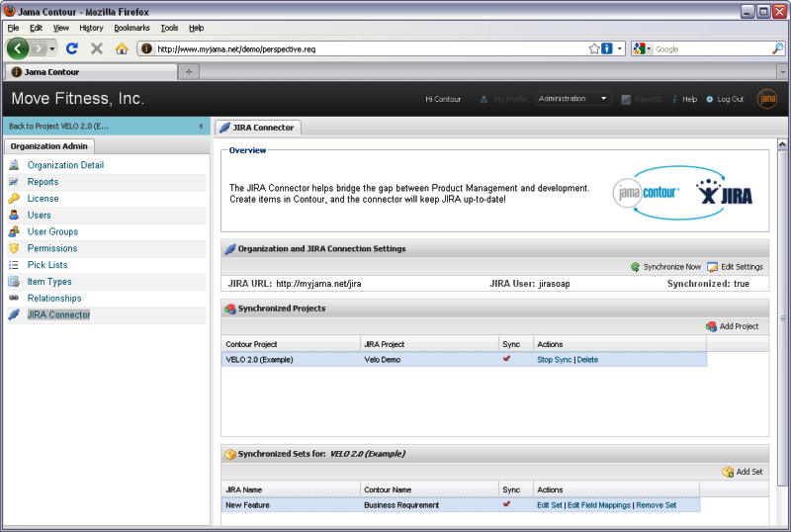Bookmark page with star icon

pos(594,48)
